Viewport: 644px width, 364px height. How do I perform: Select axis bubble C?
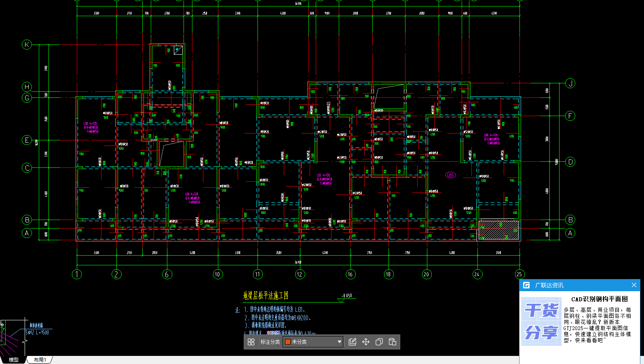click(27, 168)
